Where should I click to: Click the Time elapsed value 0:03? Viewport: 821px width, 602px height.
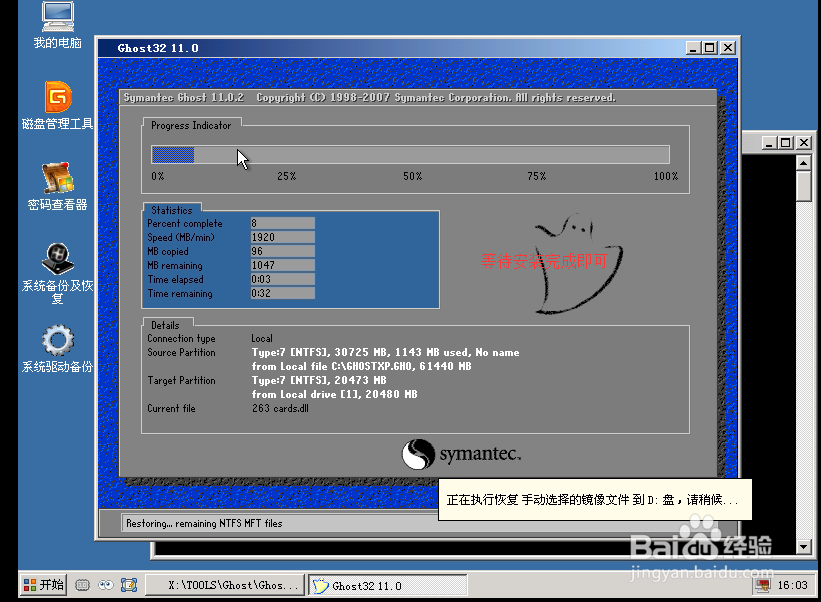(283, 279)
